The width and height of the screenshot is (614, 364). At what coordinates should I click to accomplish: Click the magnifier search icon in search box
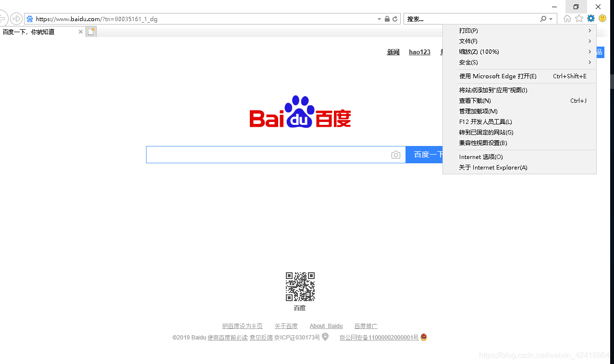[543, 19]
